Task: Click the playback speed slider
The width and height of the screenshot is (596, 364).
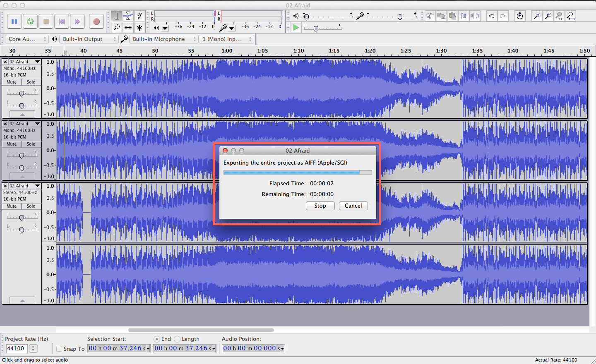Action: coord(323,28)
